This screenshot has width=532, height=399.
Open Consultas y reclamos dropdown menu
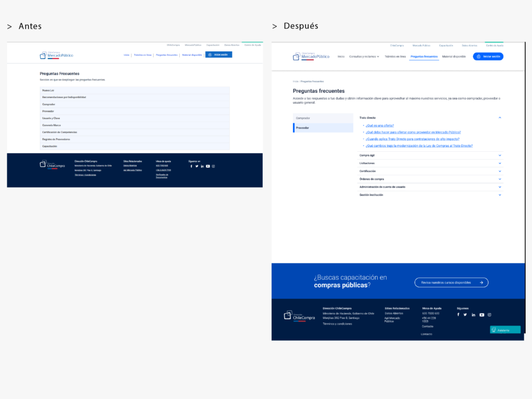[364, 57]
